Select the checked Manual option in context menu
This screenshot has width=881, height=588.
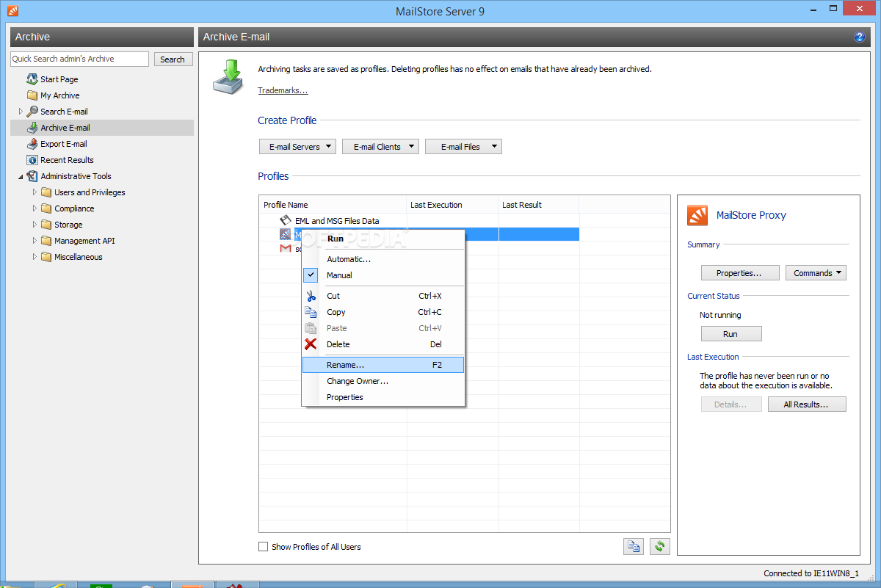pos(383,275)
